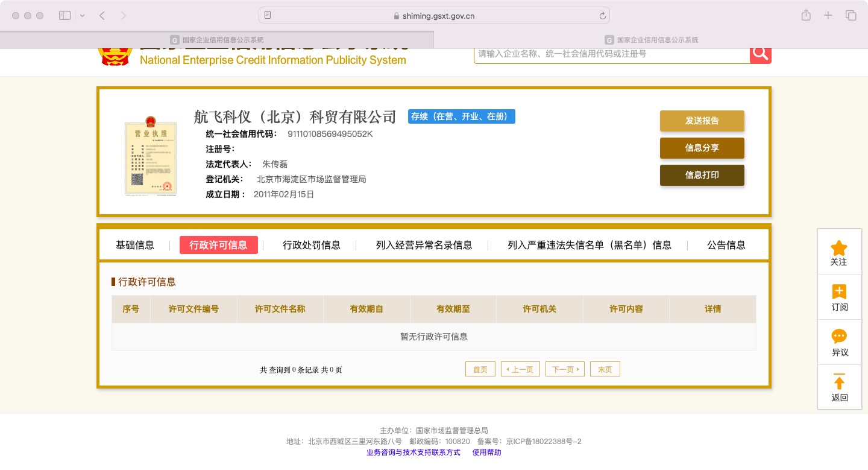This screenshot has height=470, width=868.
Task: Select the 列入严重违法失信名单（黑名单）信息 tab
Action: (x=590, y=245)
